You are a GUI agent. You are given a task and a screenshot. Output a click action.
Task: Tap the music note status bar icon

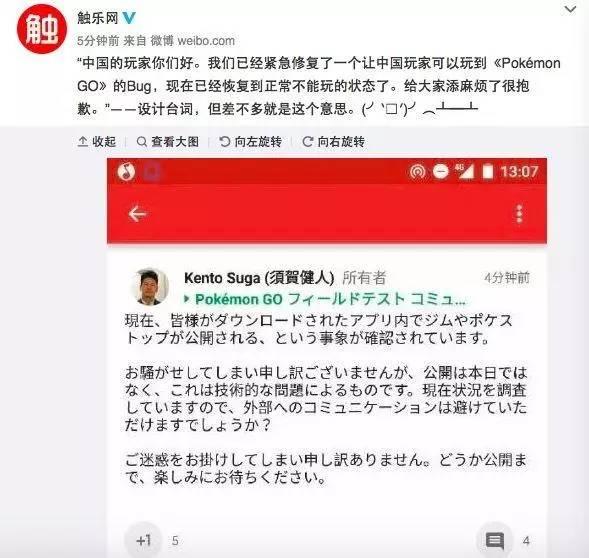[x=126, y=172]
